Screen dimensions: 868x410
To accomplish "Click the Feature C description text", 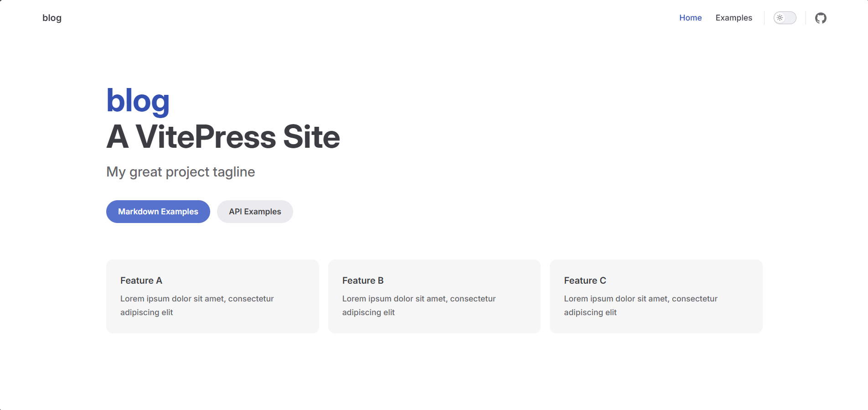I will click(x=640, y=305).
